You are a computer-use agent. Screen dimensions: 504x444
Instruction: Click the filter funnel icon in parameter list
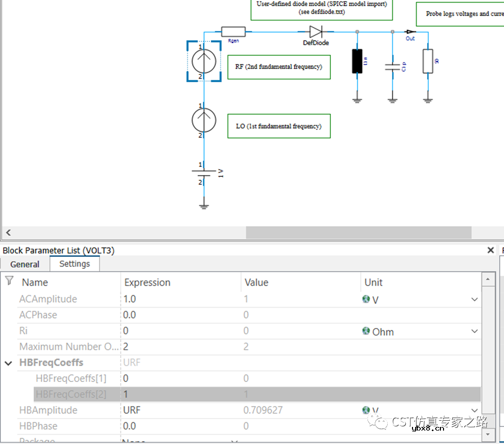pos(9,281)
